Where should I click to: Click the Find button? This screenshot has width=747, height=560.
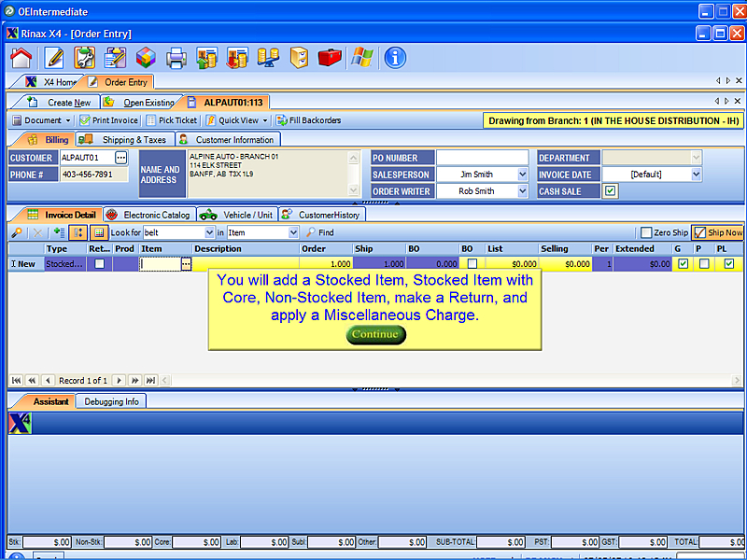(x=320, y=232)
